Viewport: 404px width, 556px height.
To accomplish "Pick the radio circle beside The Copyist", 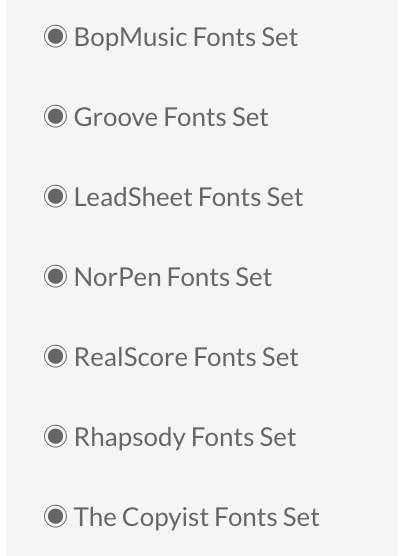I will click(55, 516).
